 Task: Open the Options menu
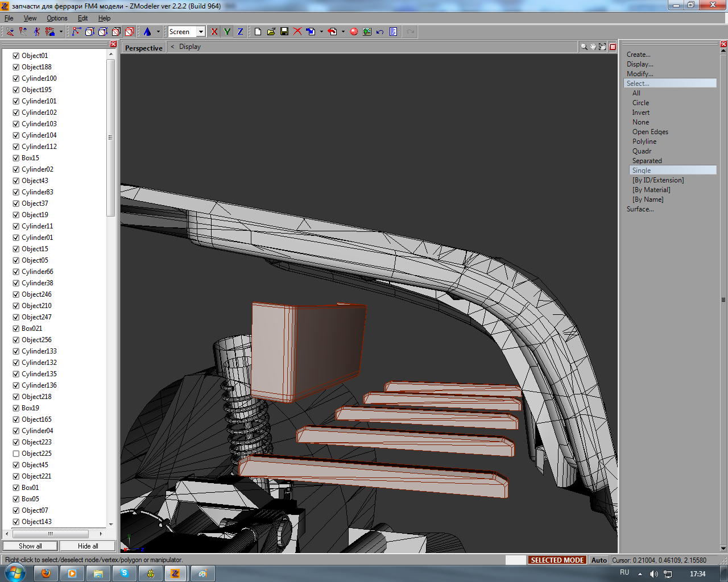(x=57, y=18)
